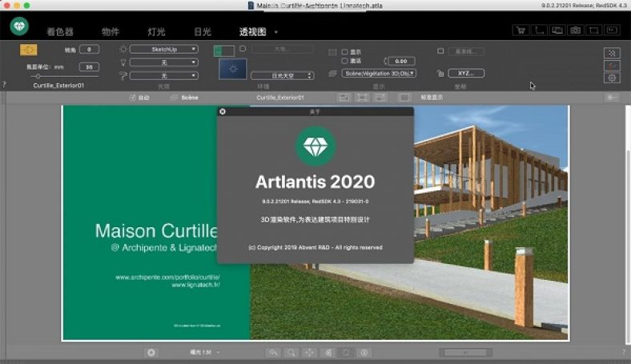
Task: Select the pan move tool in the bottom toolbar
Action: [310, 352]
